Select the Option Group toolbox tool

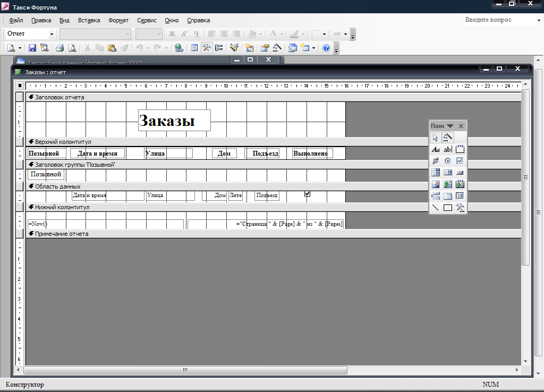pyautogui.click(x=460, y=149)
